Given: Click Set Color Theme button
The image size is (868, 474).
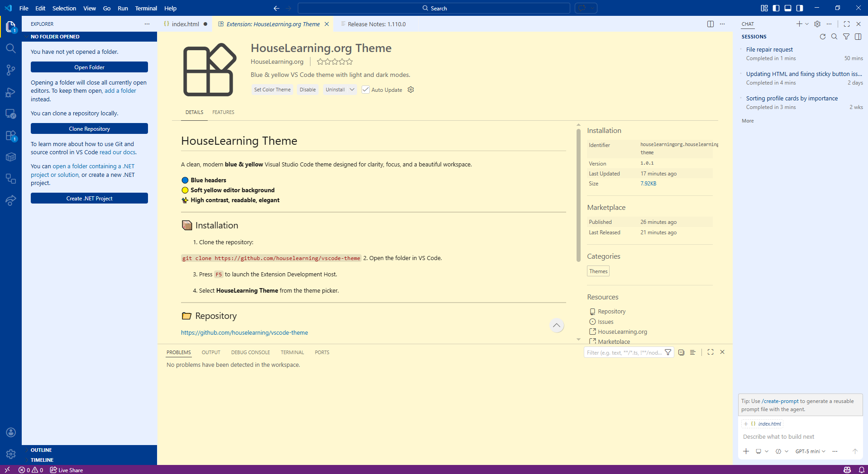Looking at the screenshot, I should click(x=272, y=90).
